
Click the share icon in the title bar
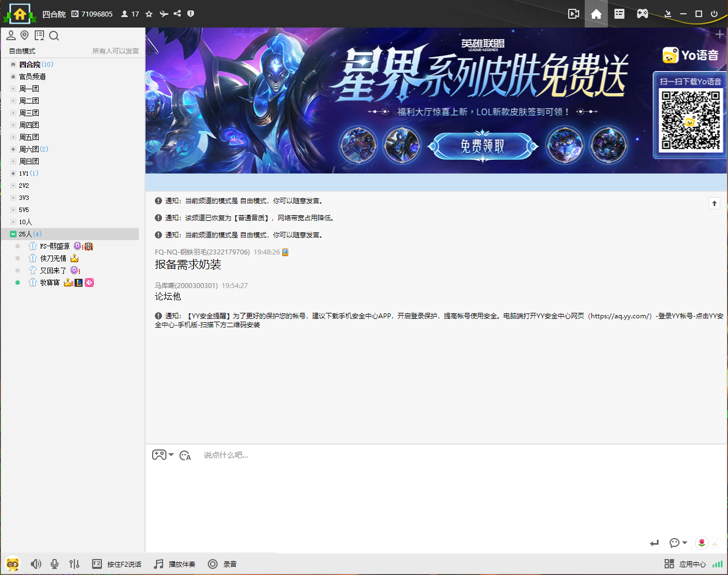(176, 14)
